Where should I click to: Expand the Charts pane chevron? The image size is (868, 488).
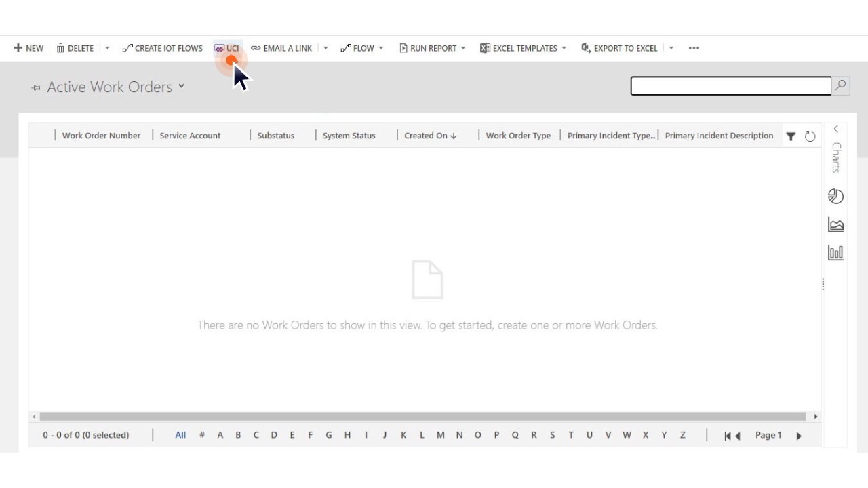coord(836,129)
